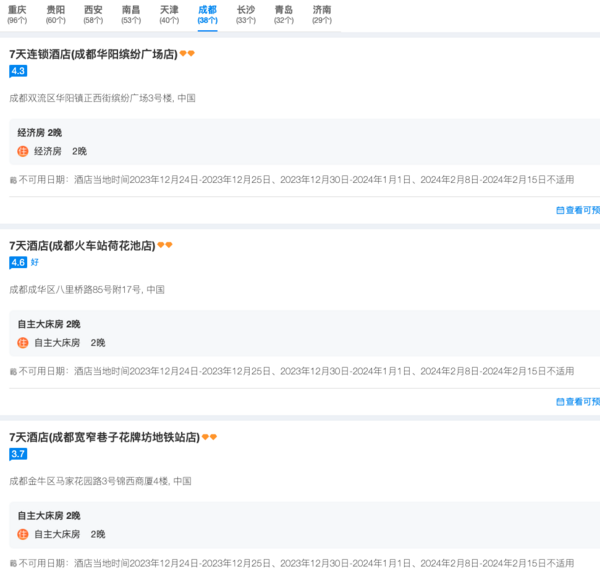Image resolution: width=600 pixels, height=577 pixels.
Task: Click orange room icon of 宽窄巷子店 自主大床房
Action: [23, 535]
